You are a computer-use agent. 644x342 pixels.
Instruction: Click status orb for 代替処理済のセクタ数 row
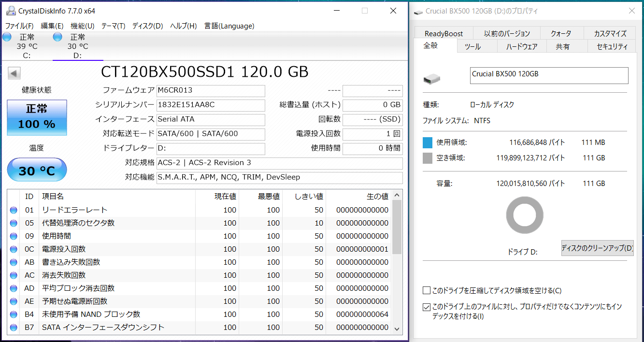click(x=14, y=223)
